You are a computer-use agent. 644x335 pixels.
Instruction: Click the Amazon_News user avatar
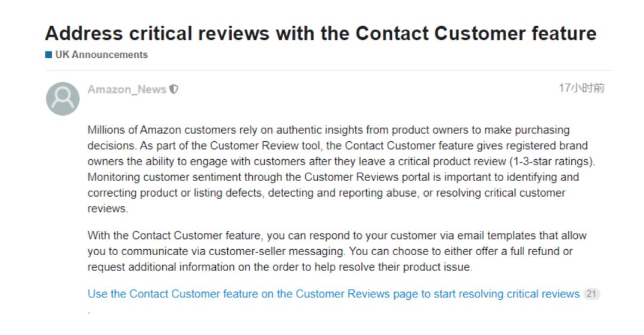(x=63, y=98)
